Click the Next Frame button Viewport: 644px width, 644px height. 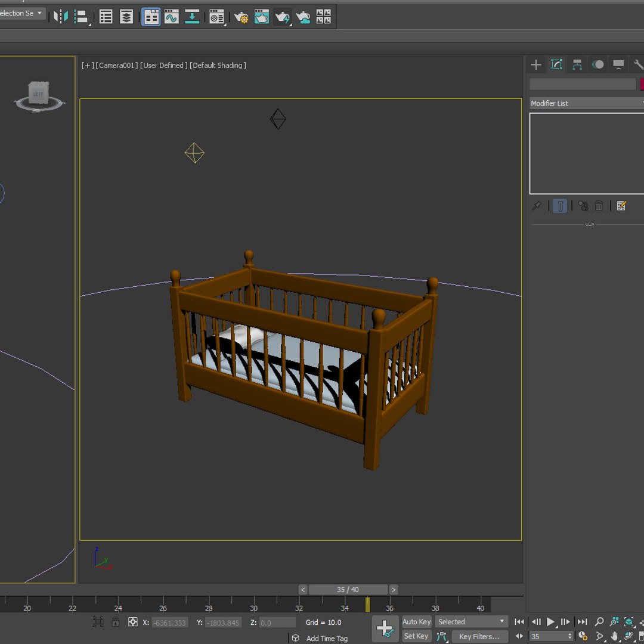pyautogui.click(x=565, y=622)
